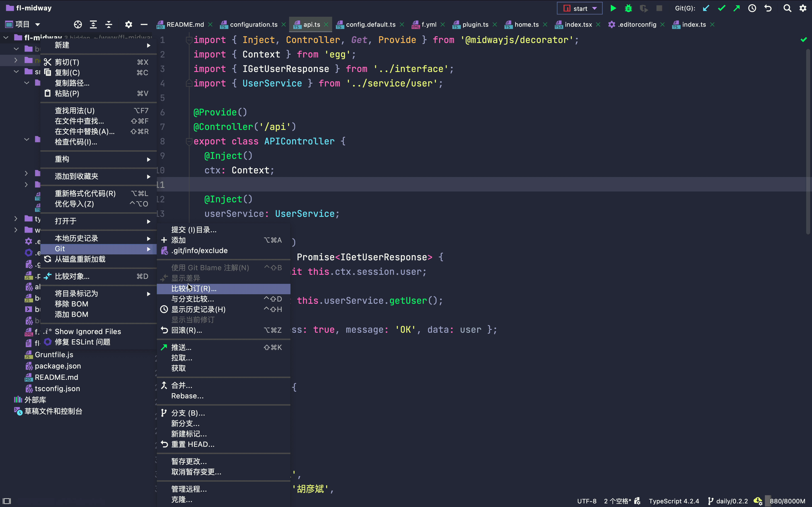Image resolution: width=812 pixels, height=507 pixels.
Task: Click the Git rollback icon
Action: 768,8
